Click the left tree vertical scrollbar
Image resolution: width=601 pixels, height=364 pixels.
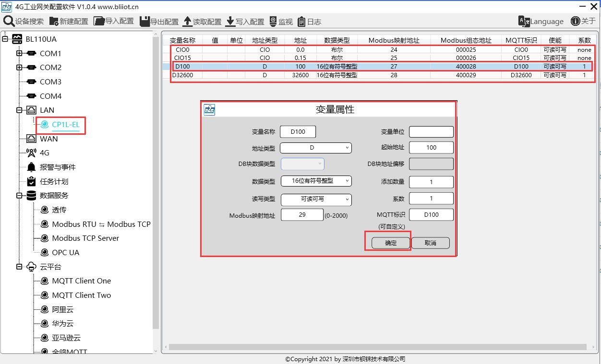(156, 182)
